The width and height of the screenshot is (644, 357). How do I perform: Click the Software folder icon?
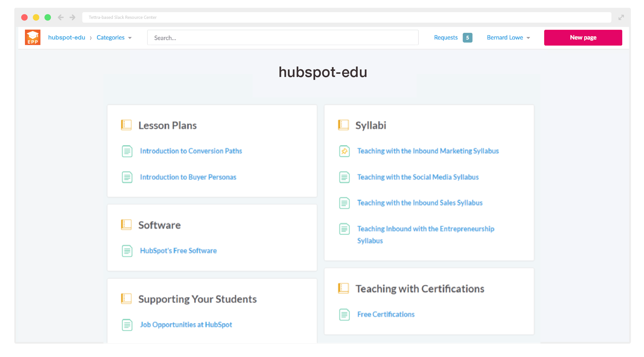[126, 225]
